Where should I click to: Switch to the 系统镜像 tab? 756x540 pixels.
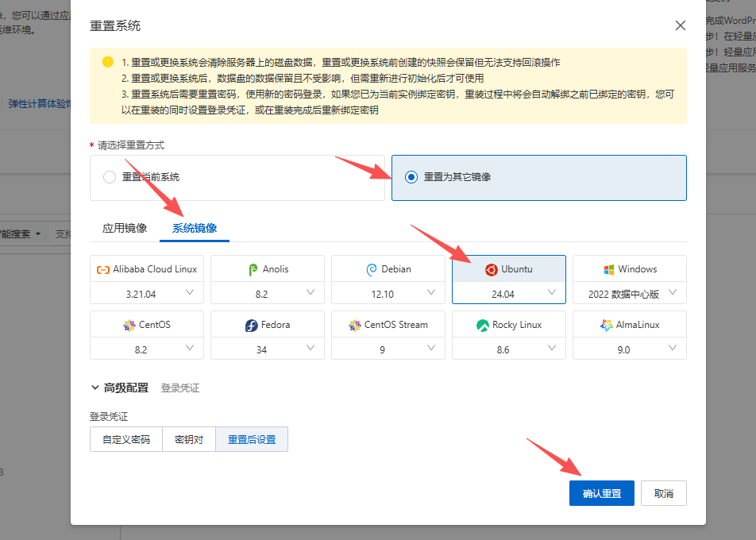[x=195, y=228]
